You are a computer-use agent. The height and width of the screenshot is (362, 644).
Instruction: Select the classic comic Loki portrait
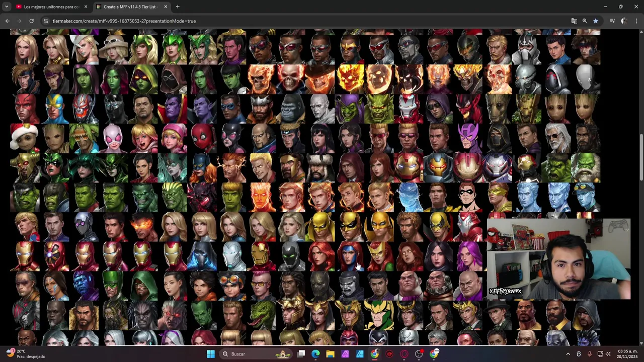pyautogui.click(x=379, y=315)
